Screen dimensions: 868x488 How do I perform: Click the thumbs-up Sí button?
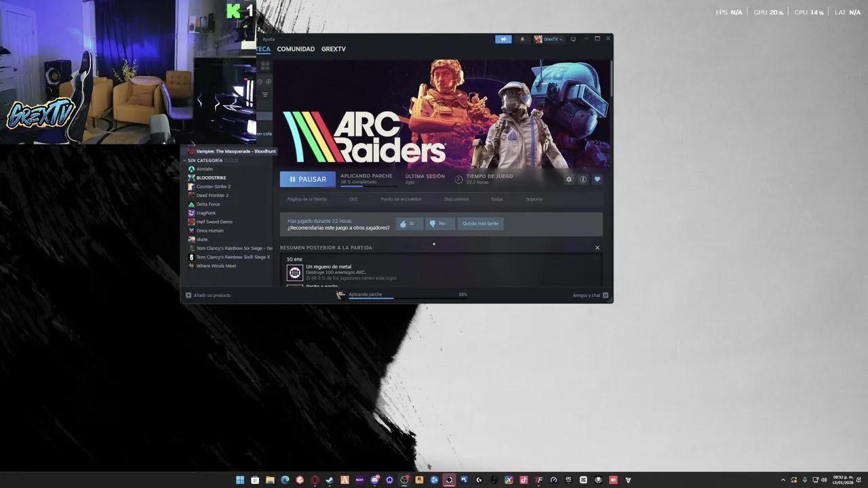coord(409,224)
